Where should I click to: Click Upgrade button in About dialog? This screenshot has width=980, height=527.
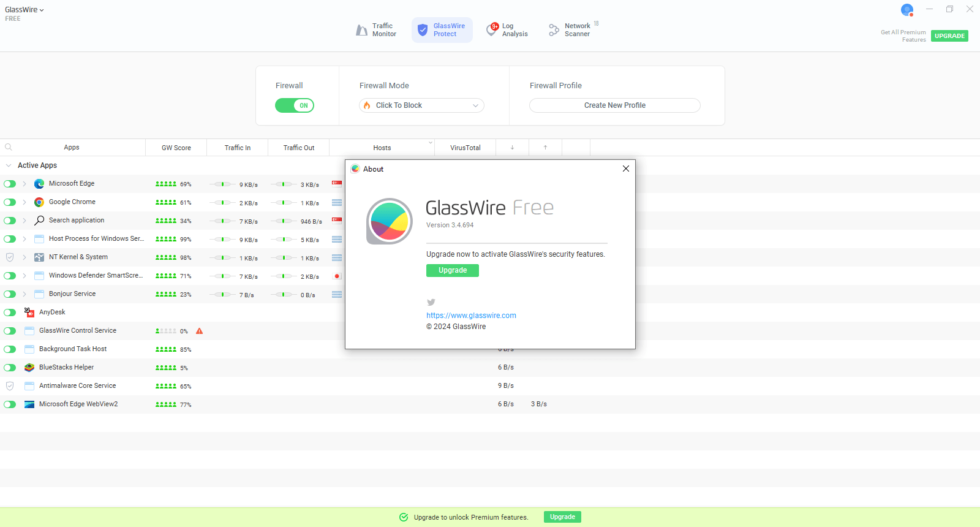[453, 270]
